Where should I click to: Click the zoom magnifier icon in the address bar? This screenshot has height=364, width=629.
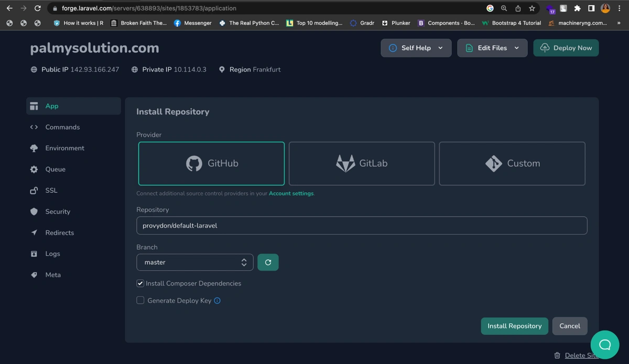504,8
